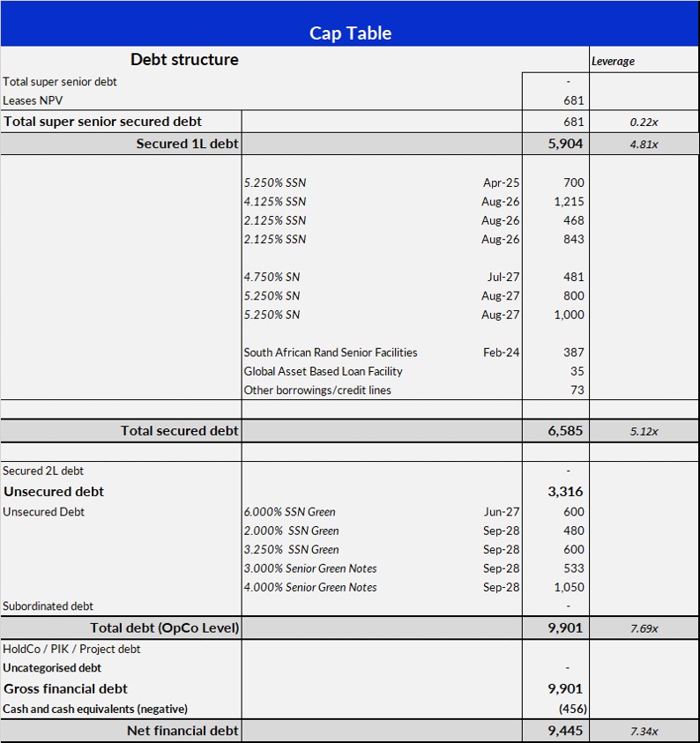The height and width of the screenshot is (743, 700).
Task: Select the Debt structure header cell
Action: tap(184, 60)
